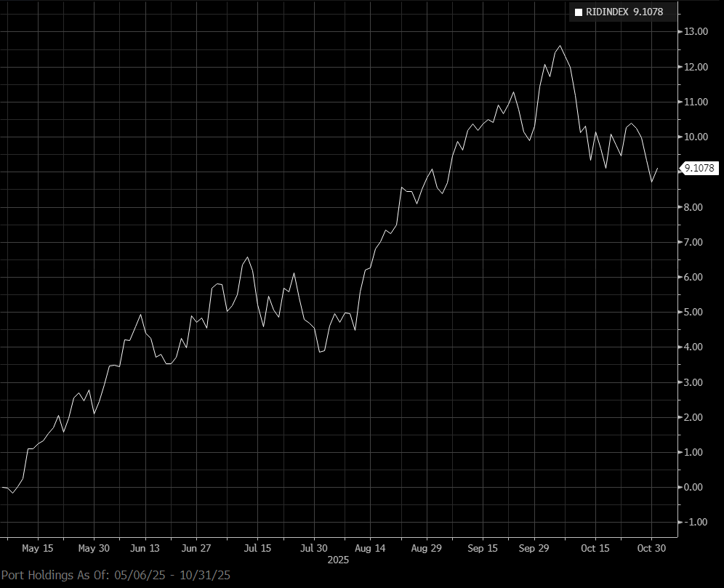Image resolution: width=724 pixels, height=588 pixels.
Task: Click the 10.00 y-axis label
Action: 696,137
